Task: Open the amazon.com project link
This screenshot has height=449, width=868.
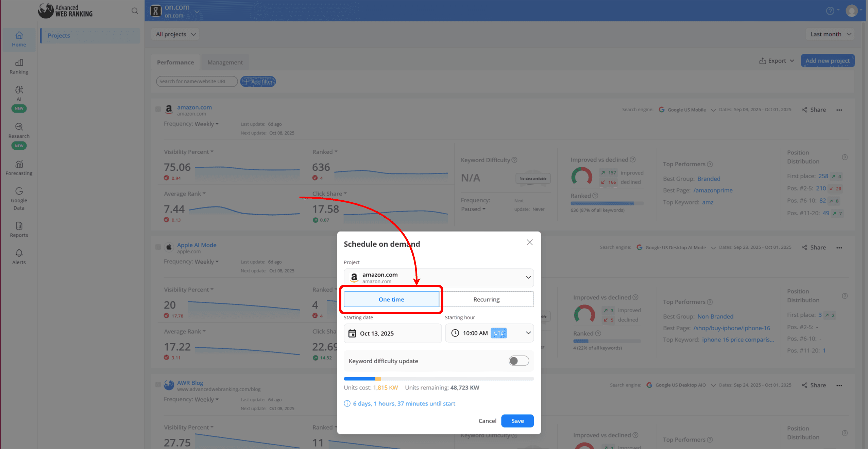Action: coord(194,107)
